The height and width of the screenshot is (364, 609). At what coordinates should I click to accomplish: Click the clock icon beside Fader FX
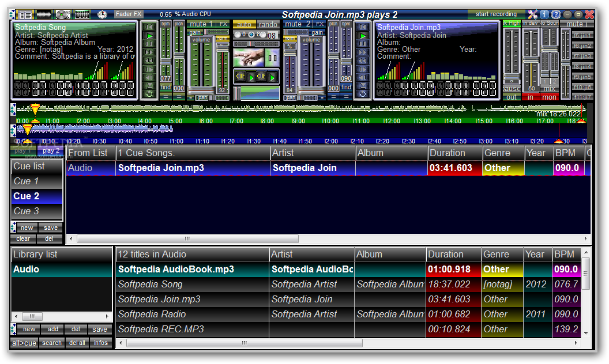[x=102, y=15]
